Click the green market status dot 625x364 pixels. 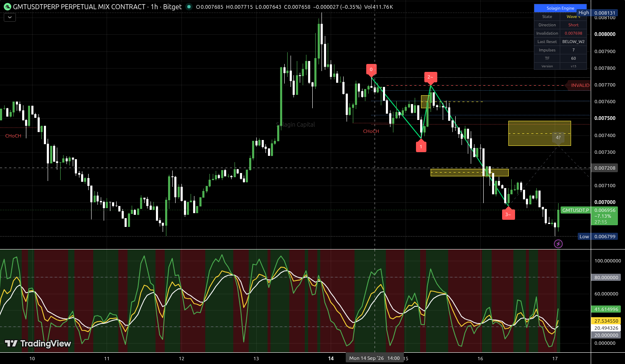(x=189, y=7)
